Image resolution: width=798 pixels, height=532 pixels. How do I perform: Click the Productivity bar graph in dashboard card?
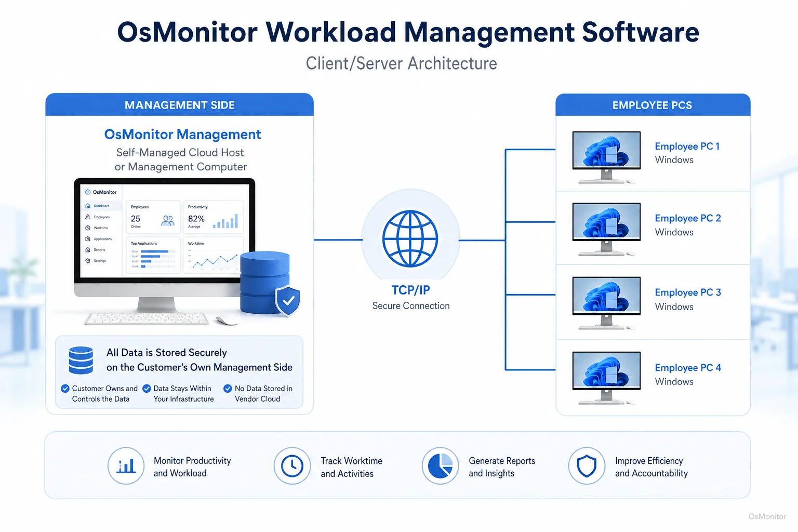(x=225, y=221)
